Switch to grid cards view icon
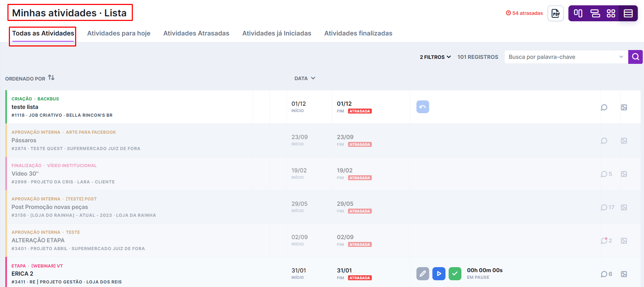This screenshot has height=287, width=644. pyautogui.click(x=611, y=13)
